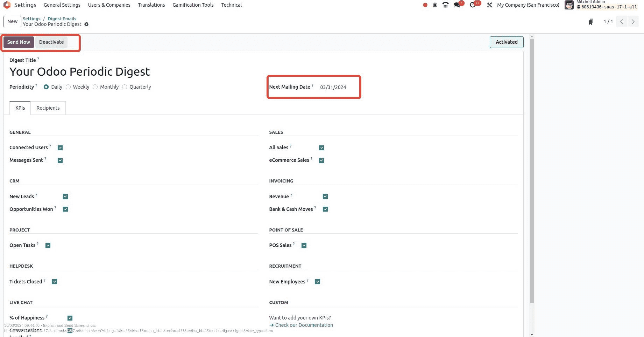Click the Deactivate button
644x337 pixels.
(x=51, y=42)
